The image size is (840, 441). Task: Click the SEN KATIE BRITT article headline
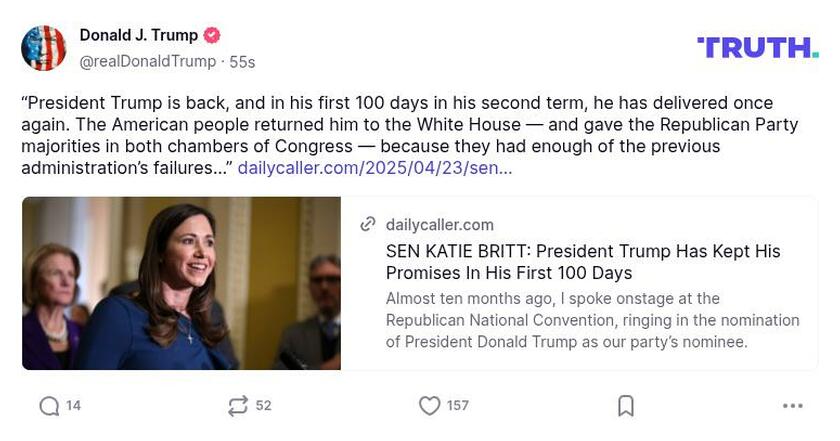point(583,261)
